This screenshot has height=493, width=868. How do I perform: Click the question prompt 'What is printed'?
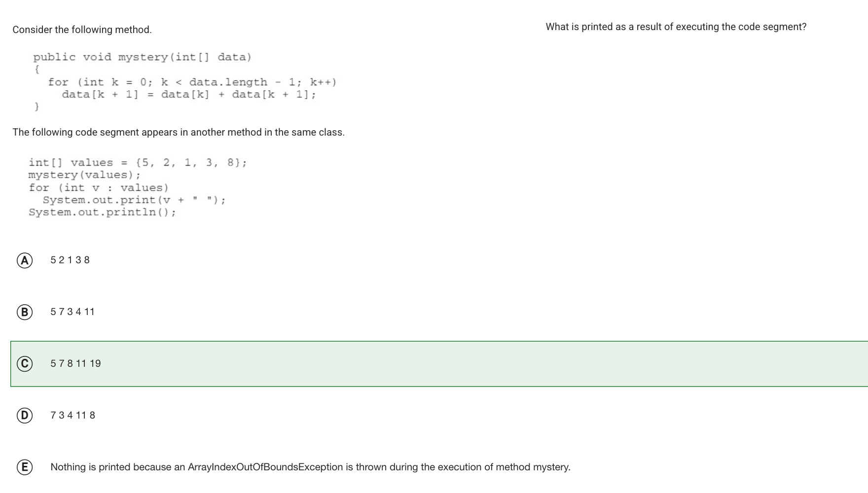click(x=676, y=27)
